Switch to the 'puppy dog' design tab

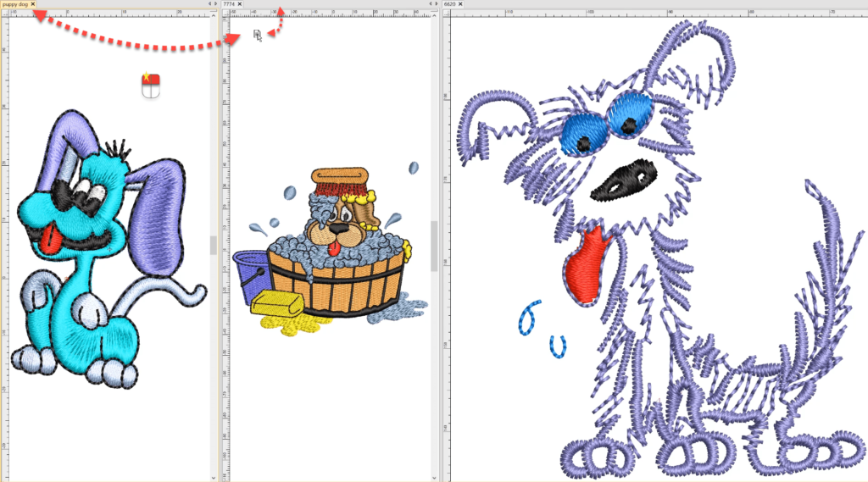[15, 4]
